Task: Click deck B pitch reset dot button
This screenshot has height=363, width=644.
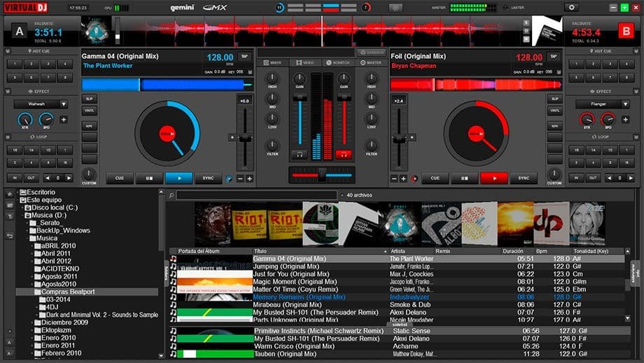Action: tap(412, 137)
